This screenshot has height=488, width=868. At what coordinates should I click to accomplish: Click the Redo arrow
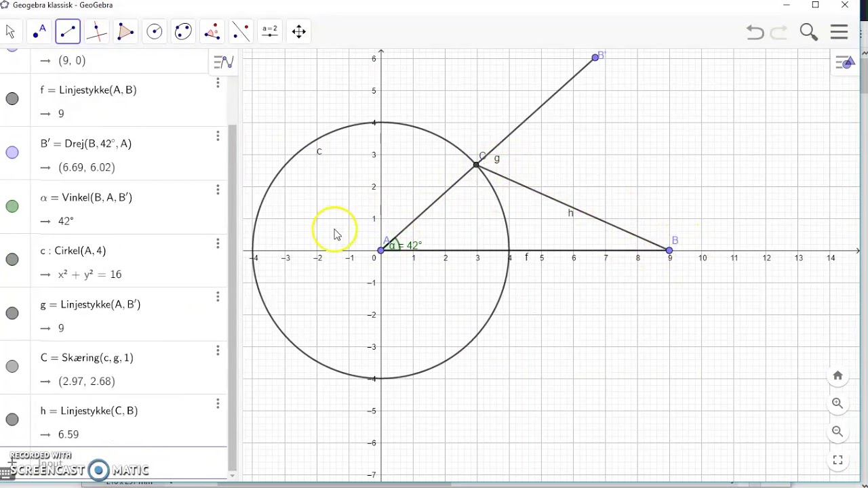pyautogui.click(x=778, y=32)
